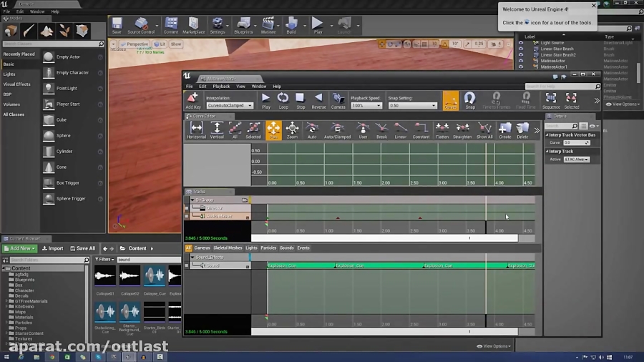This screenshot has width=644, height=362.
Task: Delete the current curve tab
Action: 522,130
